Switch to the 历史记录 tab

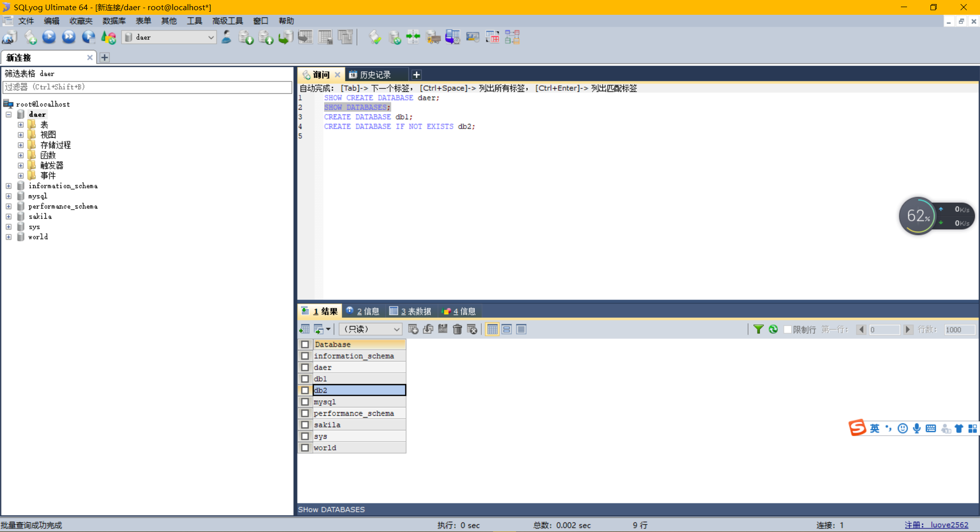[x=375, y=75]
